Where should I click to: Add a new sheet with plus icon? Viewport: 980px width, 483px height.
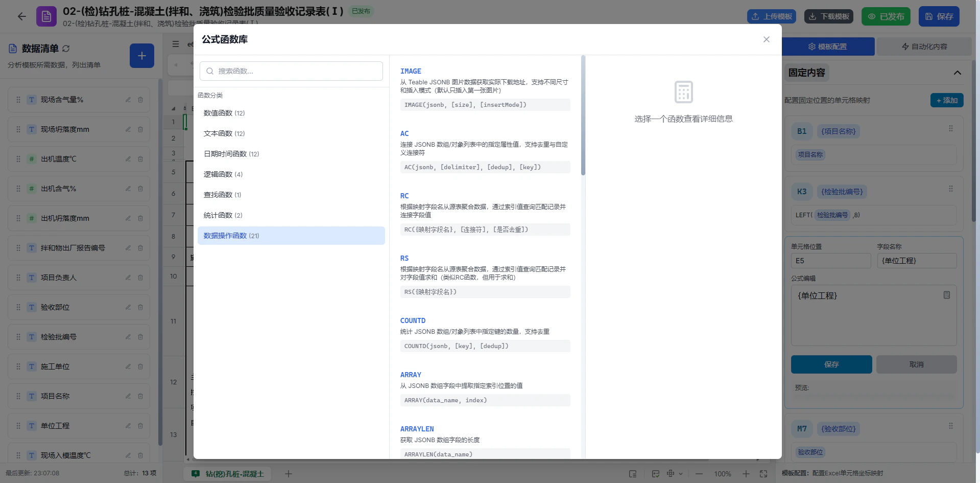pos(288,474)
